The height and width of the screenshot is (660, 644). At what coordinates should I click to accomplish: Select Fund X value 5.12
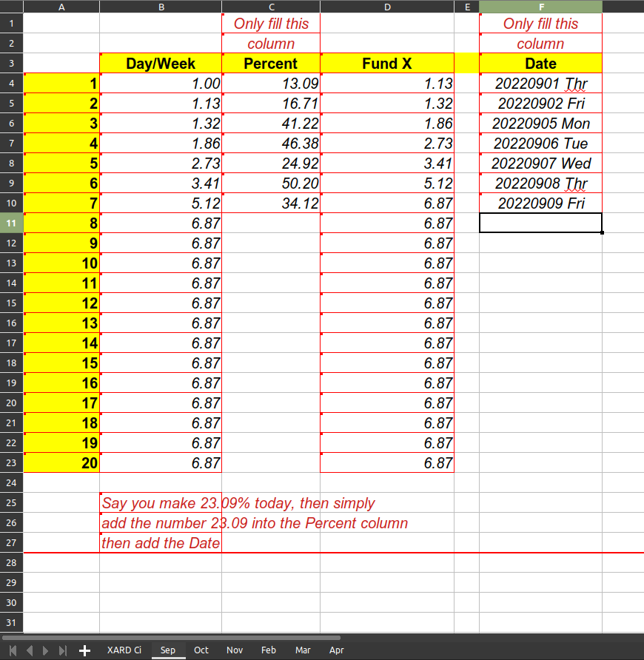tap(387, 183)
